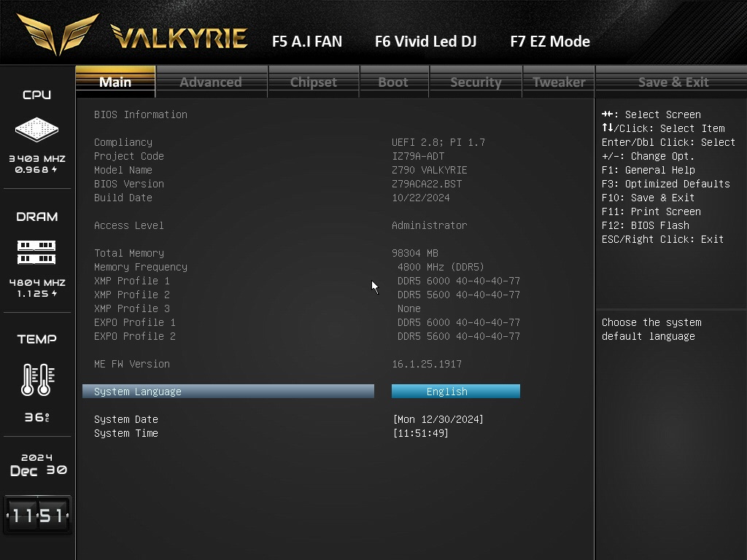Viewport: 747px width, 560px height.
Task: Click the DRAM memory modules icon
Action: pos(36,252)
